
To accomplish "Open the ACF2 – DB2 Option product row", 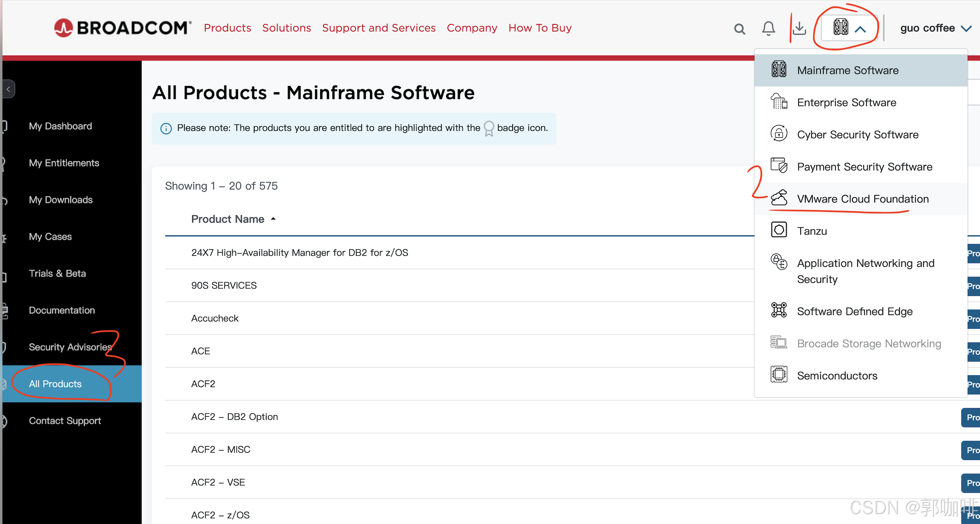I will (234, 416).
